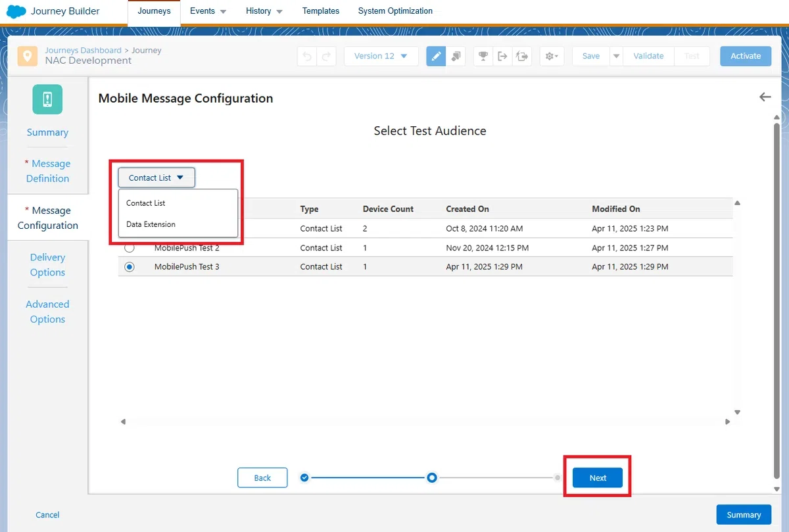
Task: Click the undo arrow in toolbar
Action: [x=307, y=56]
